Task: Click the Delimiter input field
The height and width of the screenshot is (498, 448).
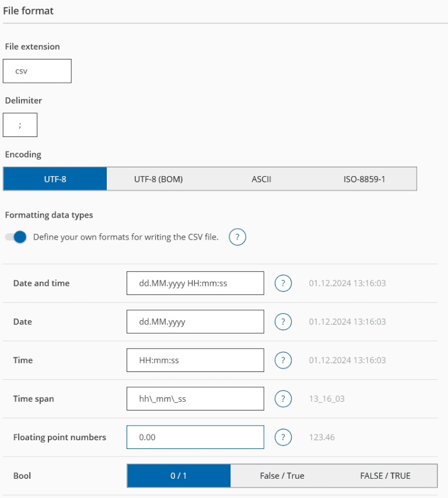Action: point(20,125)
